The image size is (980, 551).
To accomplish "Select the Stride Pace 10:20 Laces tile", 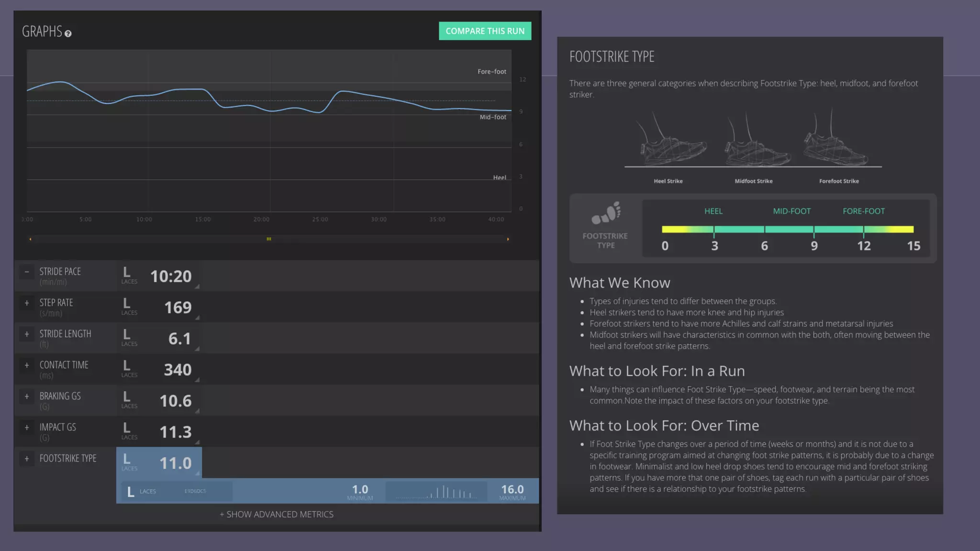I will (x=159, y=276).
